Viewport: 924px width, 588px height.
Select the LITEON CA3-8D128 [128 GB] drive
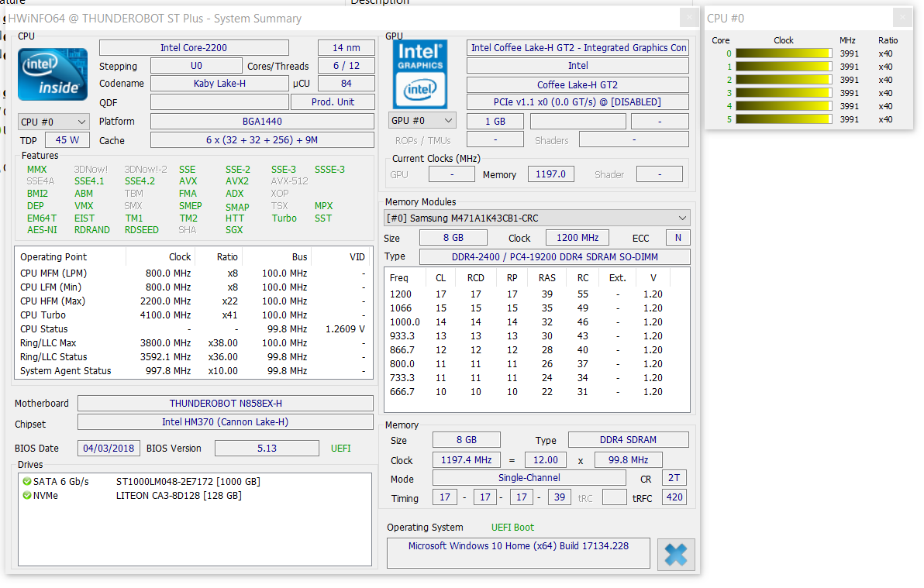pyautogui.click(x=178, y=496)
